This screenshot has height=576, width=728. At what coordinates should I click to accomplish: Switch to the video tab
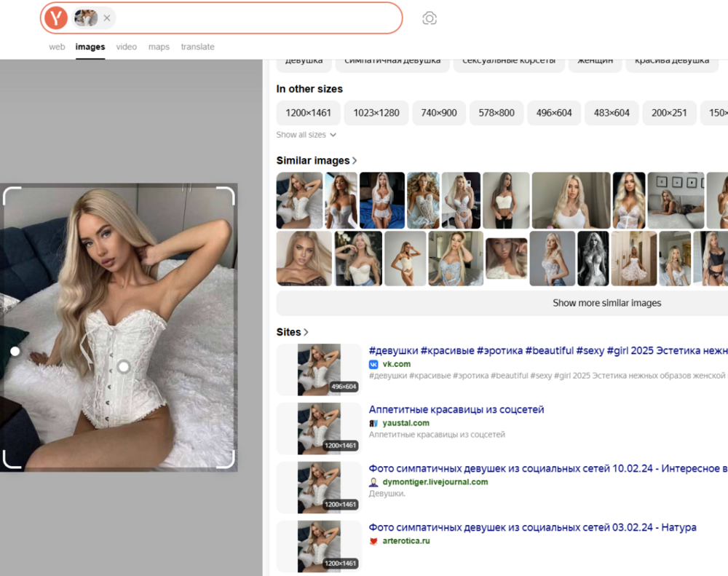(126, 46)
